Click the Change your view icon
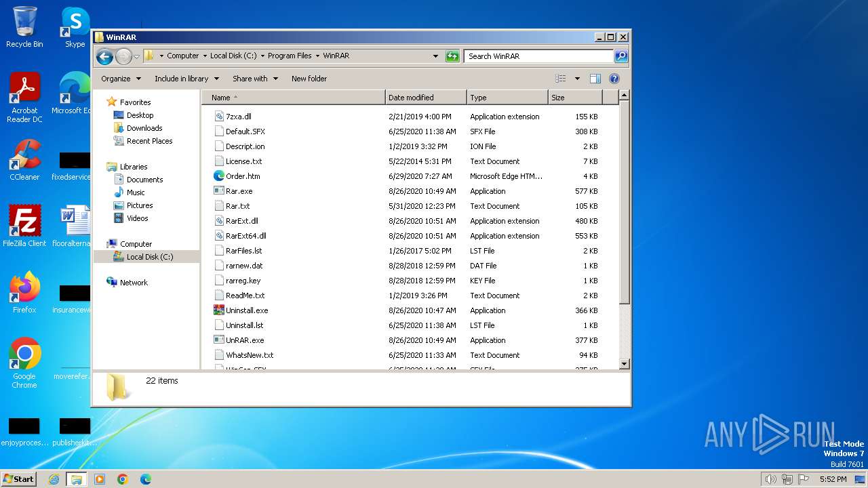 point(561,79)
